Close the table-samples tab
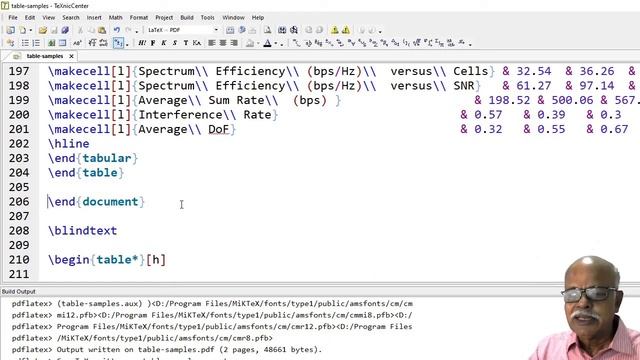Viewport: 640px width, 360px height. point(71,56)
